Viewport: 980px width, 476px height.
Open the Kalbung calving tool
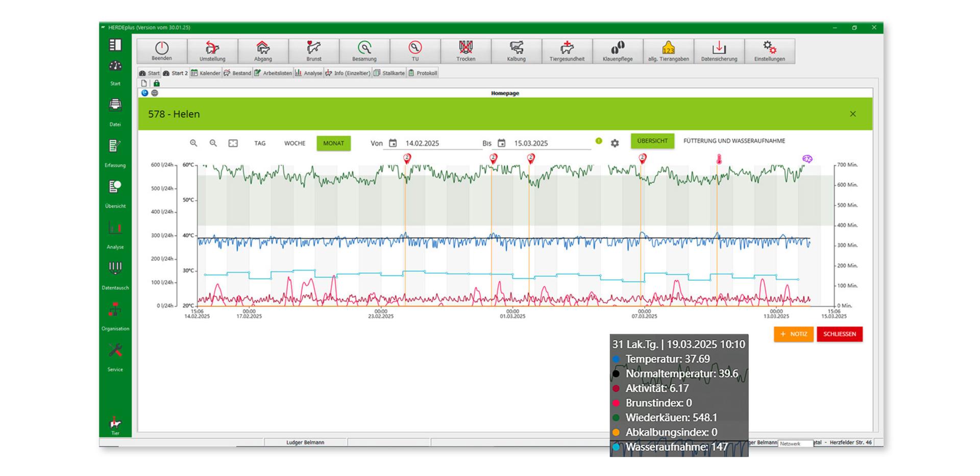point(516,51)
